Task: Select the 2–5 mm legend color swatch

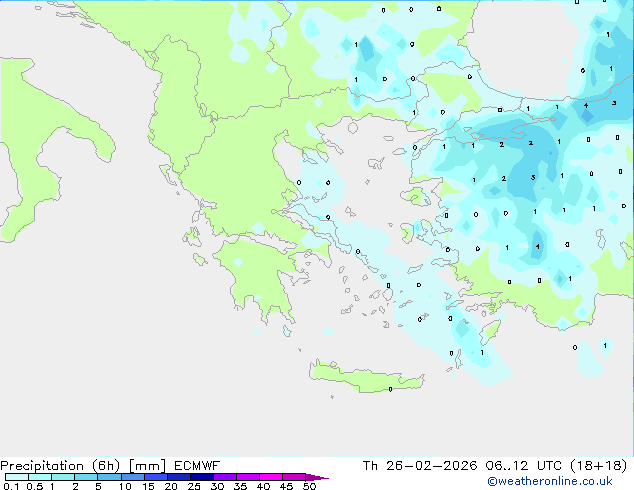Action: pos(86,477)
